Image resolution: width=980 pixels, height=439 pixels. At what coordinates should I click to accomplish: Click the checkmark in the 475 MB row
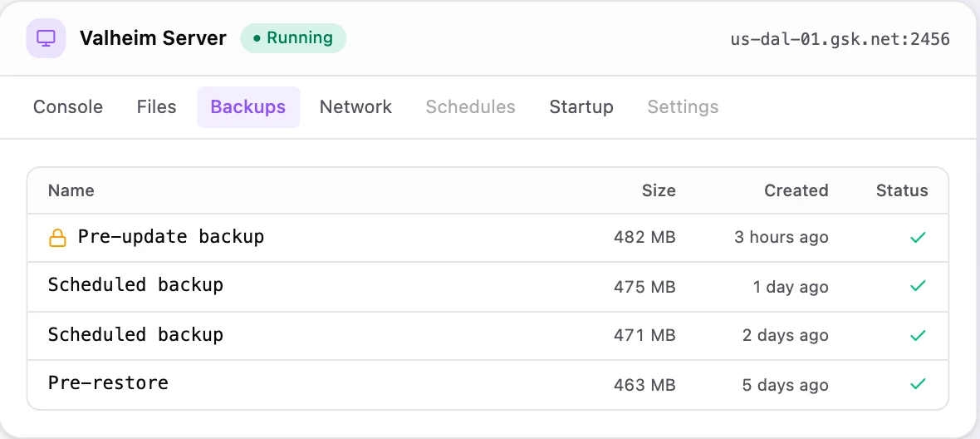(x=918, y=286)
